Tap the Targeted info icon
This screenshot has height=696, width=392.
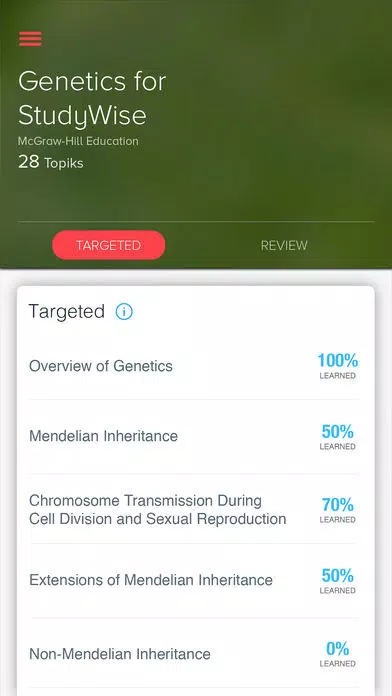tap(124, 312)
